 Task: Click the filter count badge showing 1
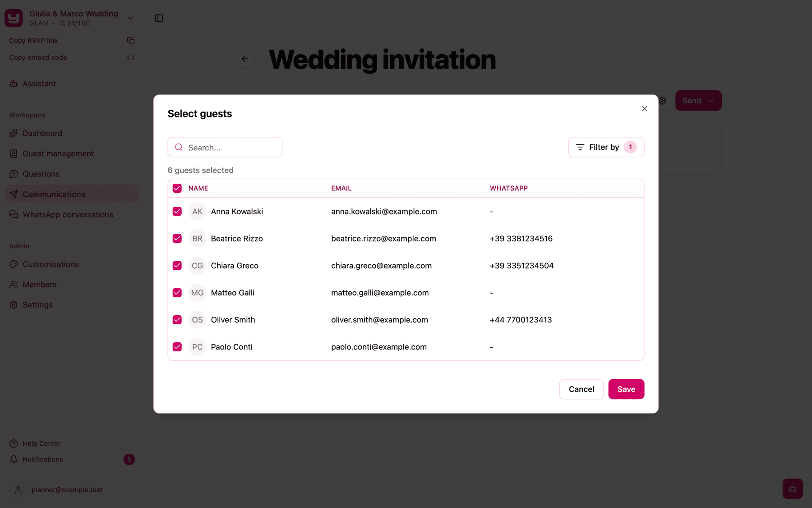click(x=630, y=147)
